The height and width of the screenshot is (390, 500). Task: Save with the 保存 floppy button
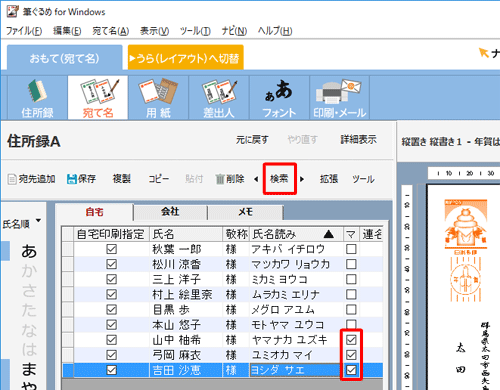click(x=81, y=179)
